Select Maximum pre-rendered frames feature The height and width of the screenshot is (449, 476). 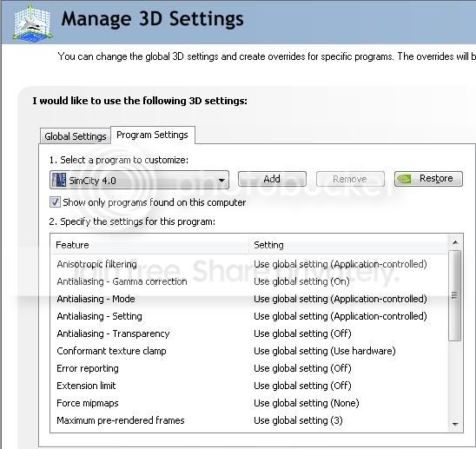[121, 420]
